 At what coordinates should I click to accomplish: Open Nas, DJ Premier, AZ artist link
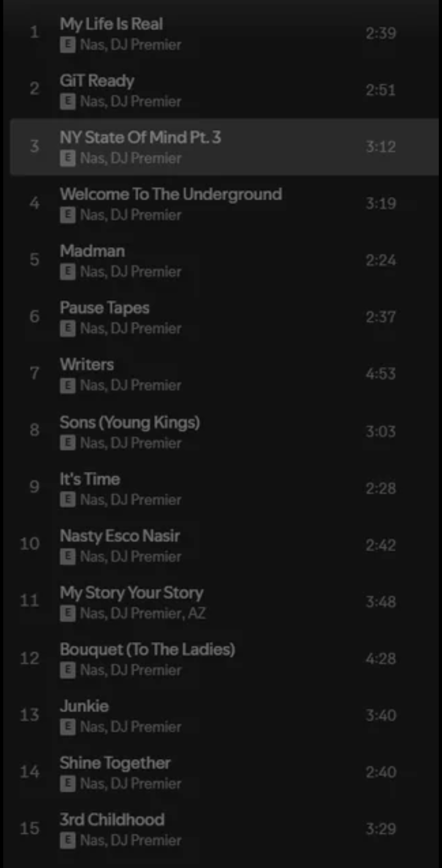tap(143, 613)
